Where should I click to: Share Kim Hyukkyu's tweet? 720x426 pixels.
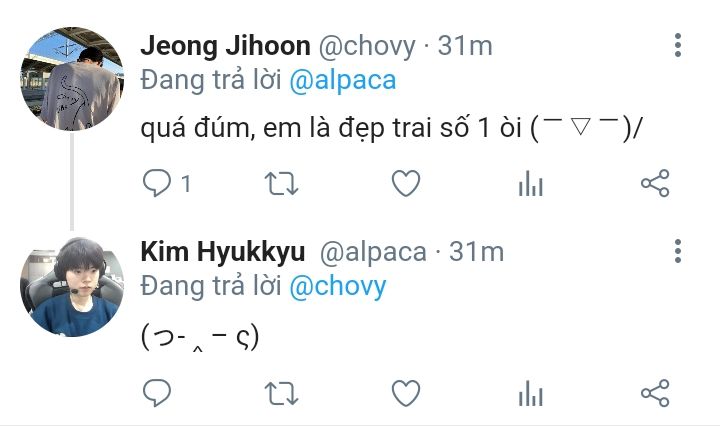click(655, 393)
